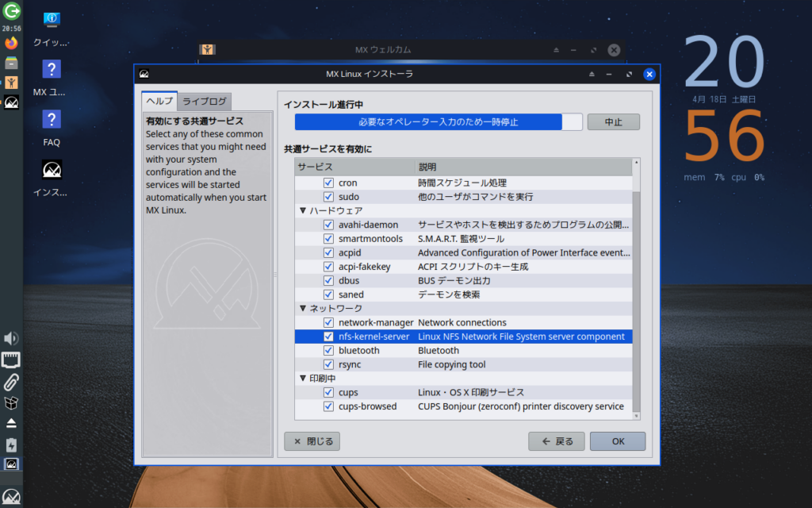
Task: Open the package updater box icon
Action: pos(11,402)
